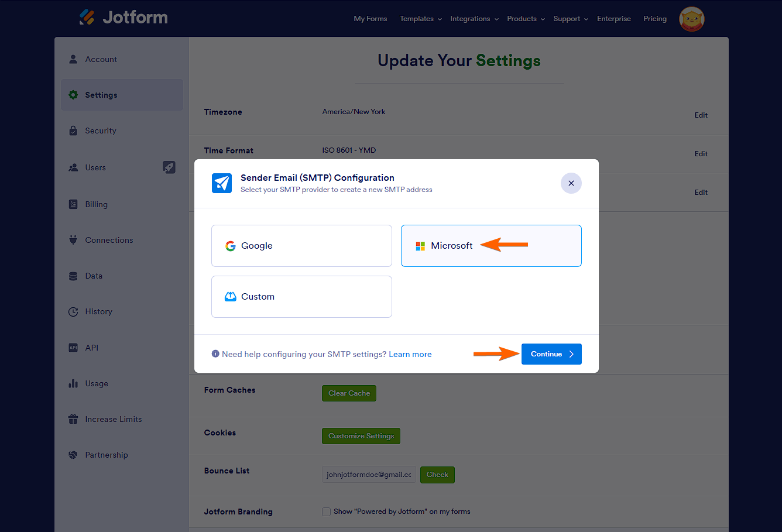Click the Data database icon
Viewport: 782px width, 532px height.
pos(73,276)
